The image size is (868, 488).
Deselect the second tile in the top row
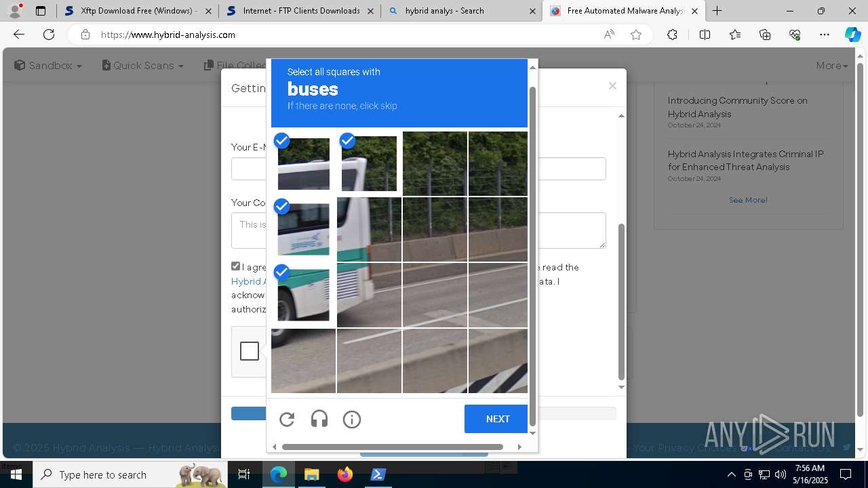click(x=369, y=163)
